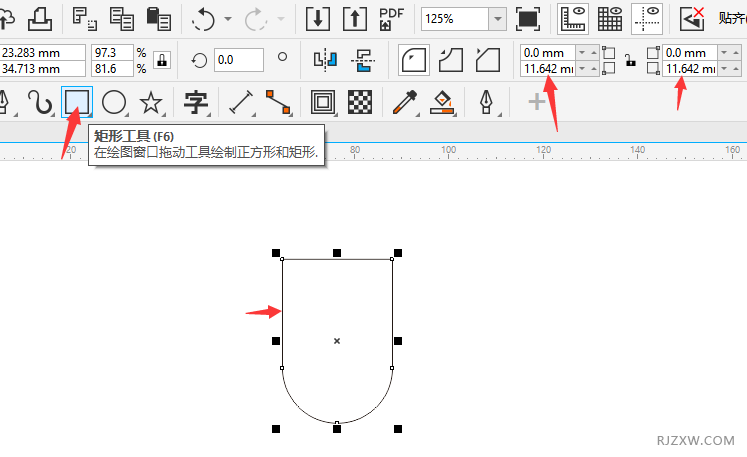Select the Text tool 字
The image size is (747, 457).
tap(196, 102)
